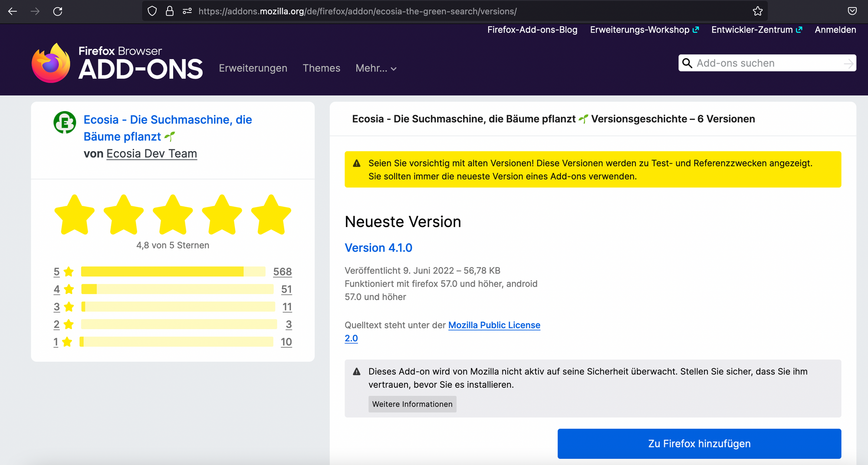Open tracking protection shield icon
Screen dimensions: 868x465
[152, 11]
